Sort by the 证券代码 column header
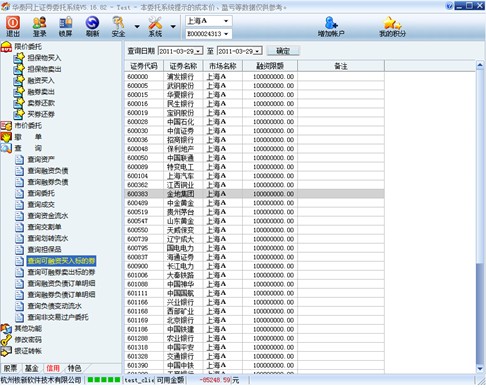 144,66
